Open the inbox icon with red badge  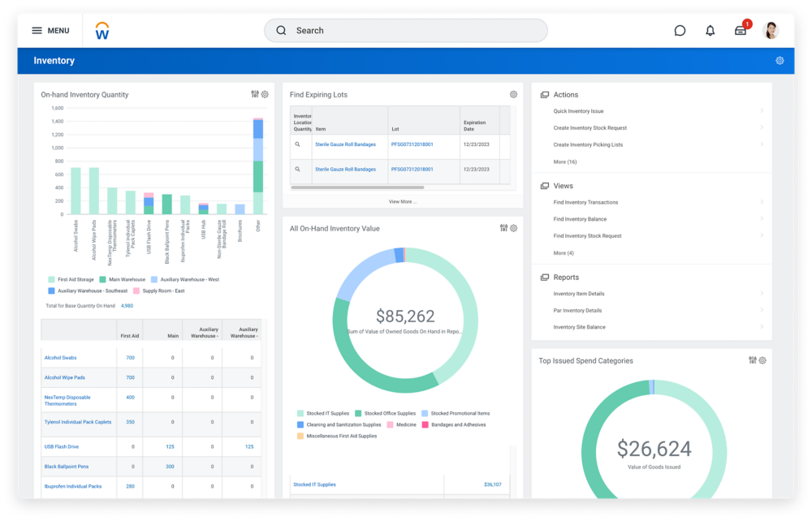click(740, 31)
